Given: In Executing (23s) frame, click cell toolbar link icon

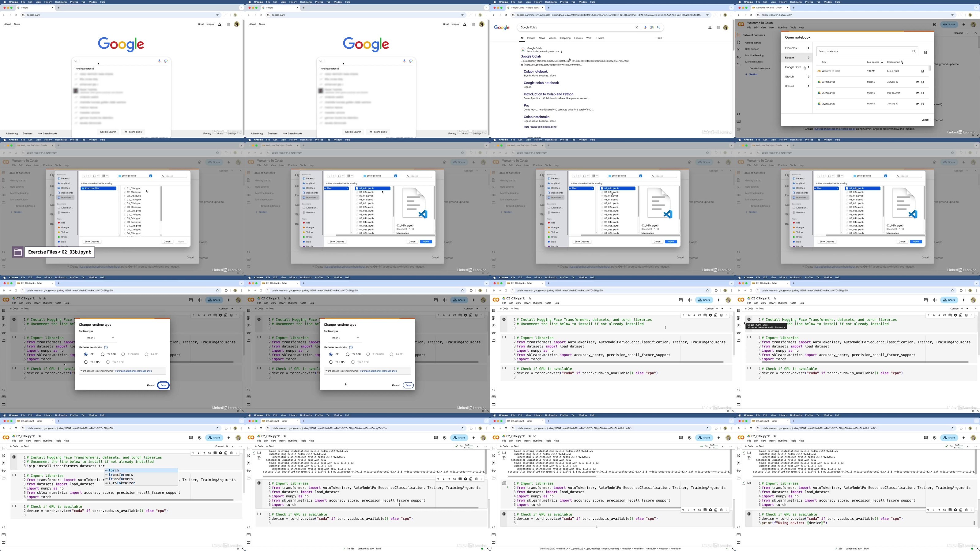Looking at the screenshot, I should [x=699, y=510].
